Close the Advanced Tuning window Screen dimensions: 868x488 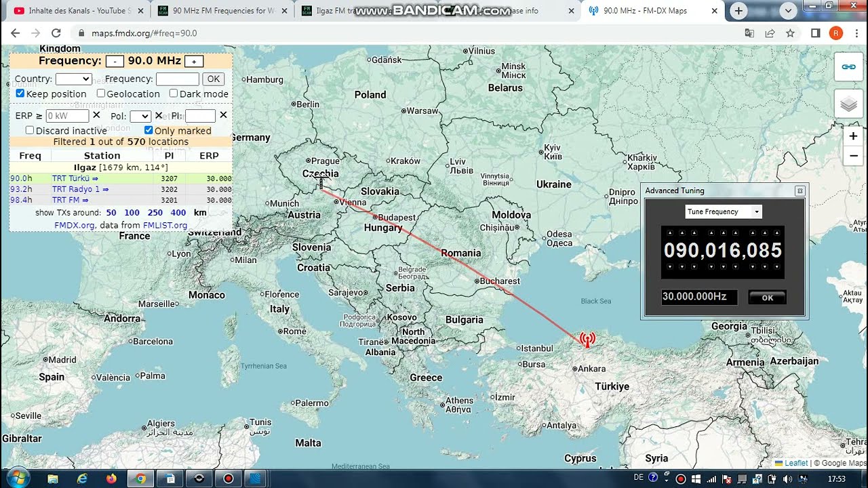coord(800,191)
